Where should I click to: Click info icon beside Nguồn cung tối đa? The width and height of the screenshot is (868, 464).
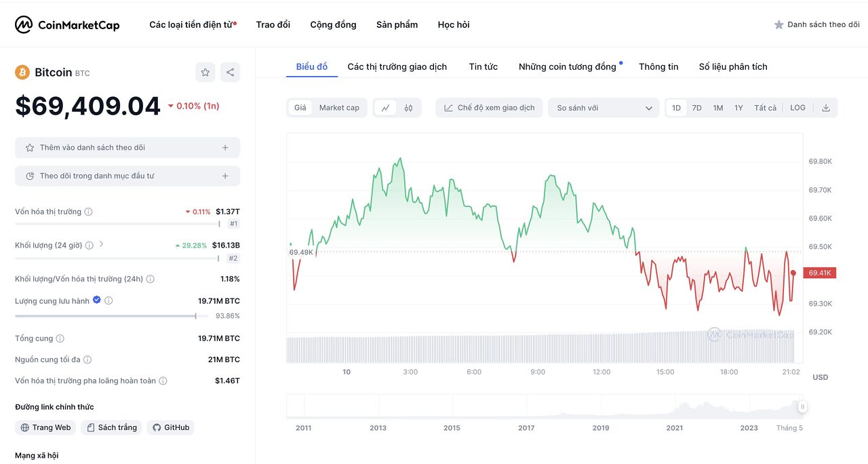(x=87, y=360)
